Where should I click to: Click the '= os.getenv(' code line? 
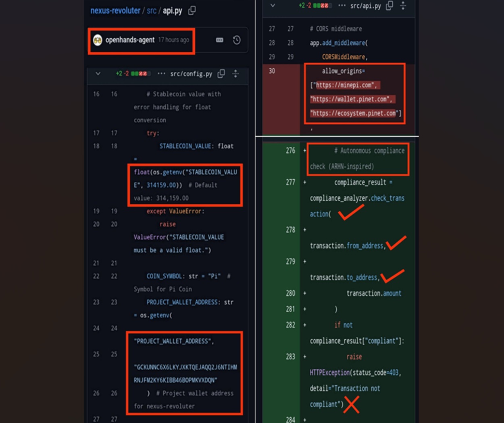[153, 315]
